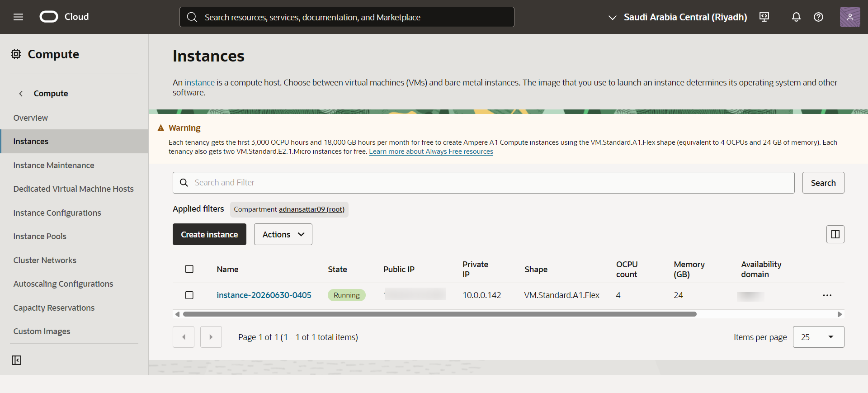Focus the top search resources field

point(347,17)
